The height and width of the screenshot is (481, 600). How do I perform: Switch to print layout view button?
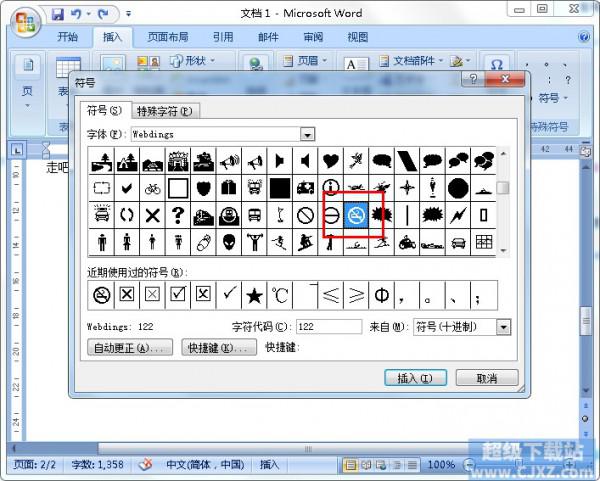(350, 465)
